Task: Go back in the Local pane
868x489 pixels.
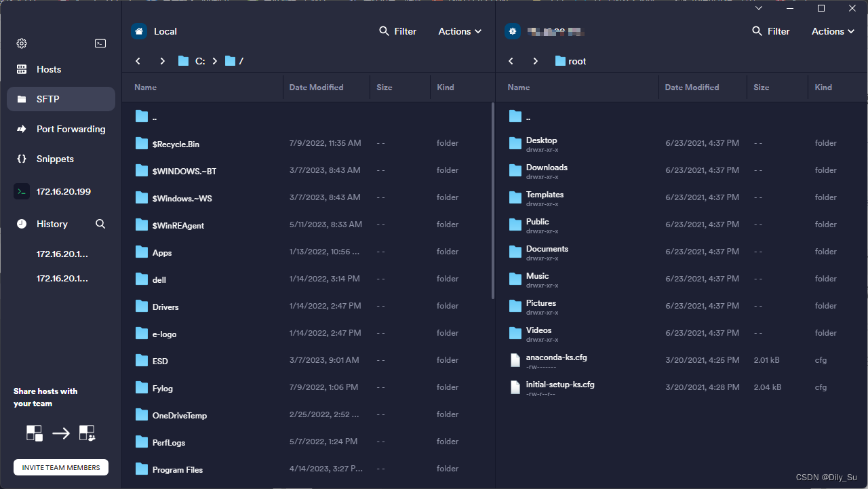Action: pyautogui.click(x=138, y=61)
